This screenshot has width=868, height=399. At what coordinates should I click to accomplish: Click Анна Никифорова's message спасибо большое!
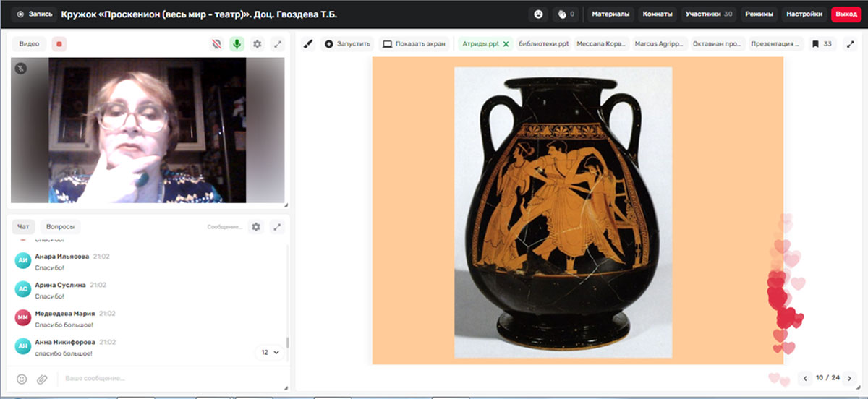point(64,353)
